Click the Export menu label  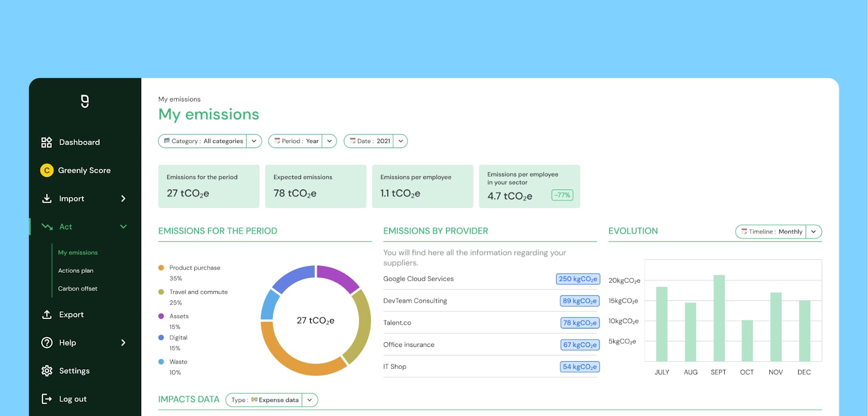[x=71, y=314]
